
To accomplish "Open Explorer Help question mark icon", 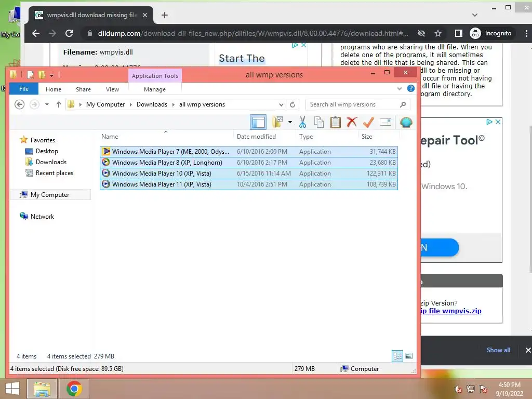I will [410, 88].
